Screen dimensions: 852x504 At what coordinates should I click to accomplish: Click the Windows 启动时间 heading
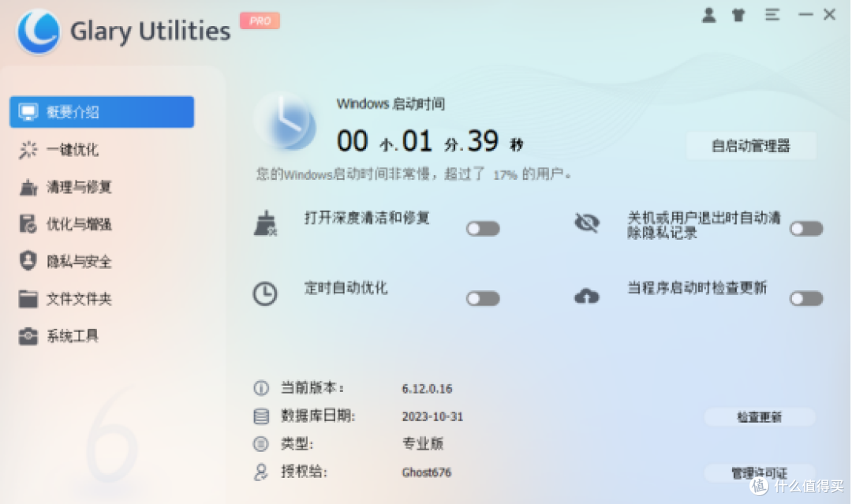click(x=390, y=104)
